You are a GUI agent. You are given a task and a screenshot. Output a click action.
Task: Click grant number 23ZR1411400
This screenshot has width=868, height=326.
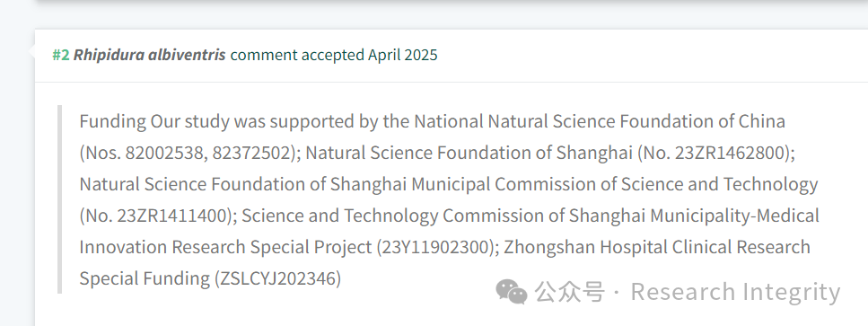[x=172, y=216]
